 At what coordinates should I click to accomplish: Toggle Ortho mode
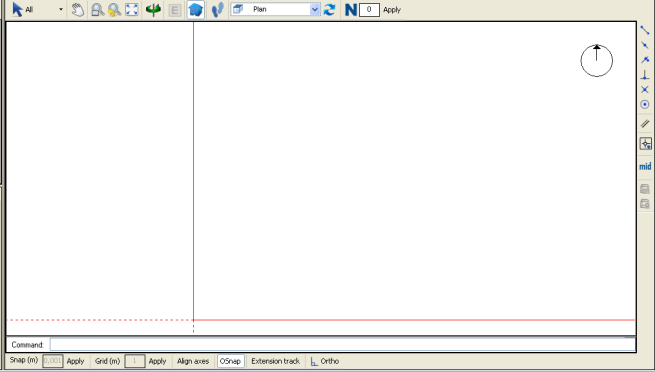(325, 361)
